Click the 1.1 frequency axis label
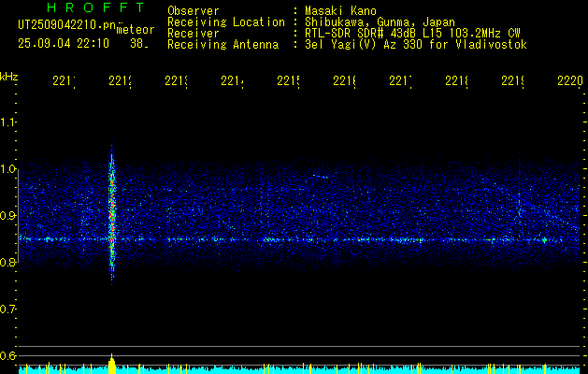 [8, 122]
